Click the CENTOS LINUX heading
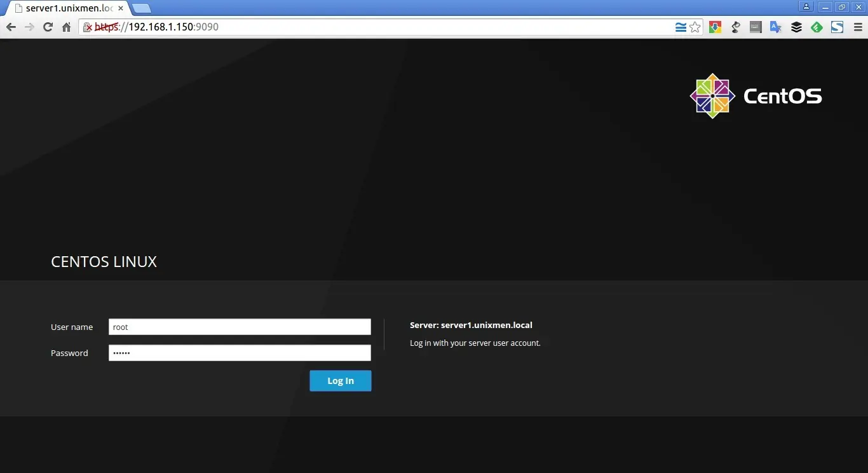This screenshot has width=868, height=473. [x=104, y=262]
